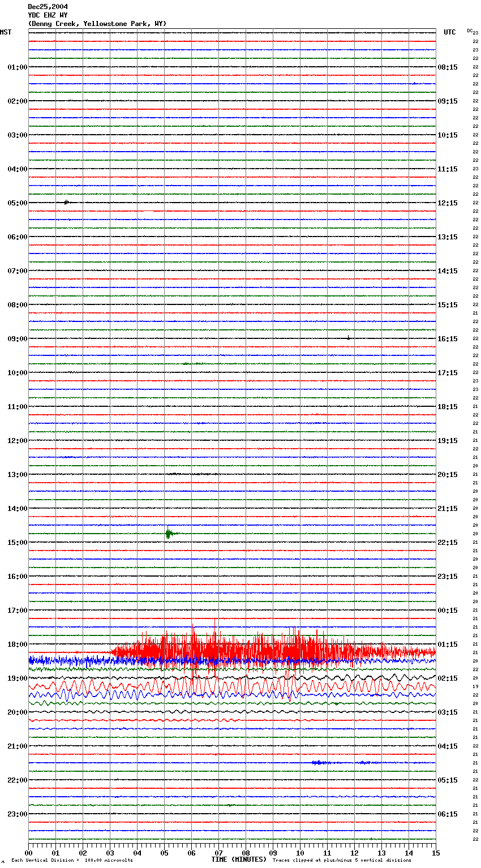Click the 06:15 UTC time label

448,814
